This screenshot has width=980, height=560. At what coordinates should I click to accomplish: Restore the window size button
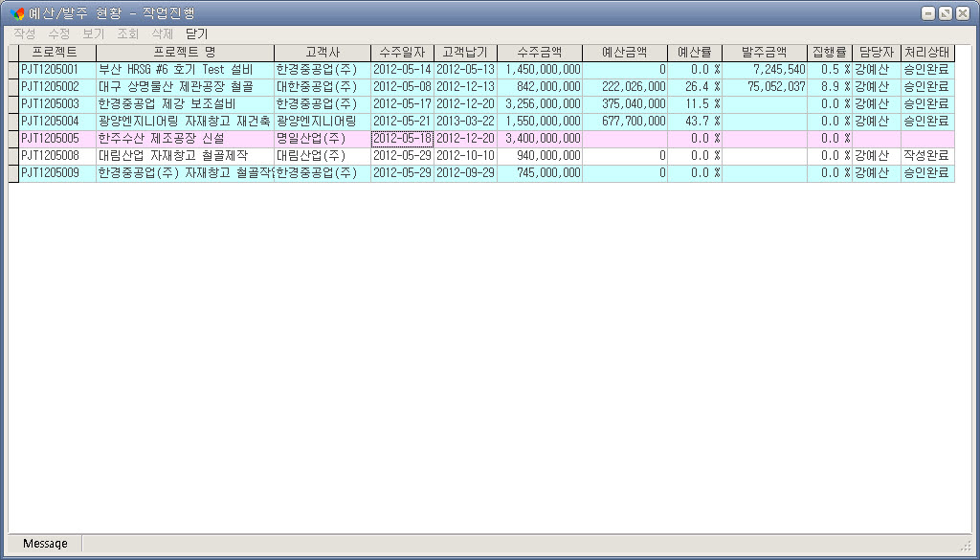click(x=945, y=13)
